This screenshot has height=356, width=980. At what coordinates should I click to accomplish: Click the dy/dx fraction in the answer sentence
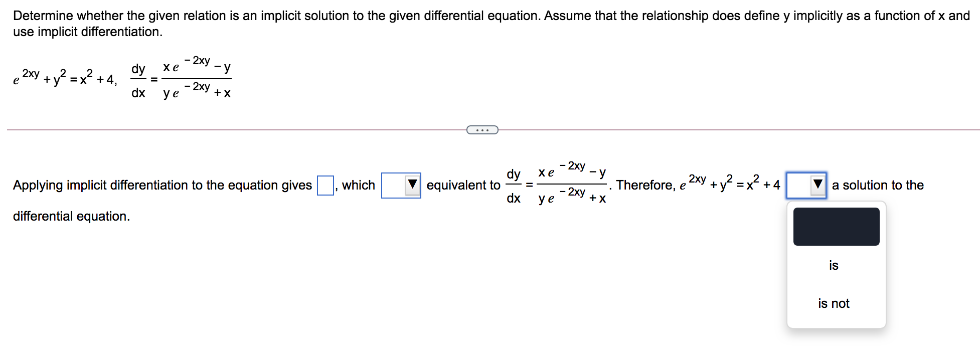pyautogui.click(x=515, y=185)
